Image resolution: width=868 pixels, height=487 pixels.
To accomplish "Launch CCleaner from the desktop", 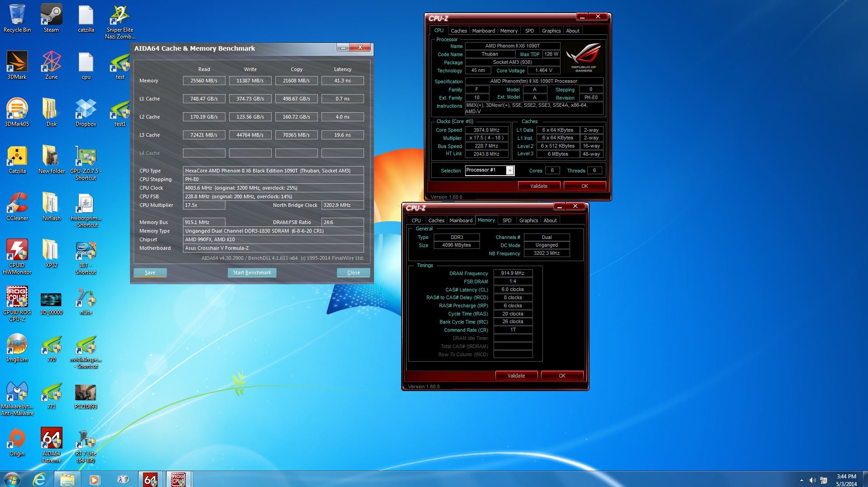I will coord(17,206).
